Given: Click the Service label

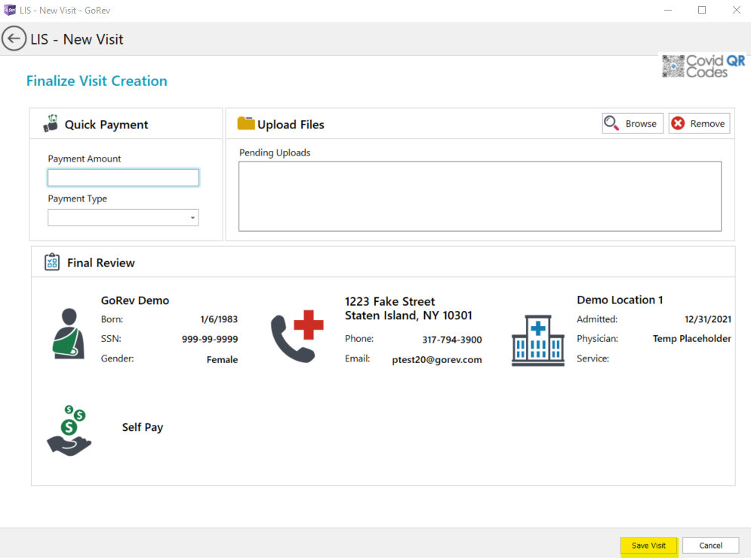Looking at the screenshot, I should tap(593, 358).
